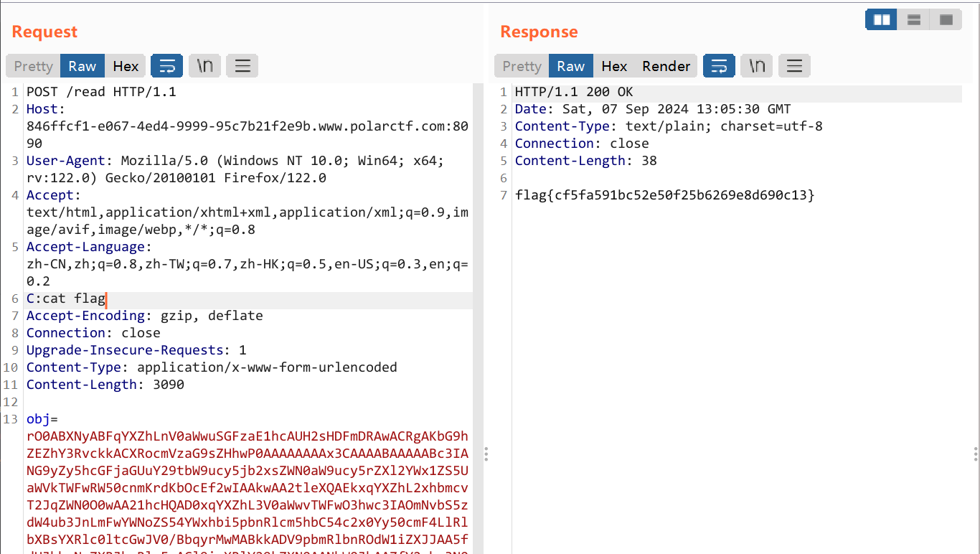Open Response panel hamburger options menu
This screenshot has width=980, height=554.
pos(794,66)
